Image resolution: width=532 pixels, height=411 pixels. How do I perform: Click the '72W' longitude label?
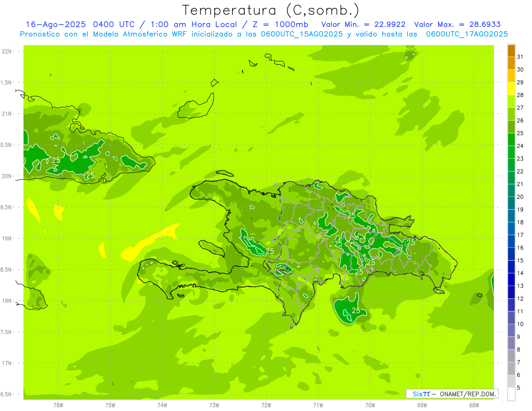coord(266,405)
